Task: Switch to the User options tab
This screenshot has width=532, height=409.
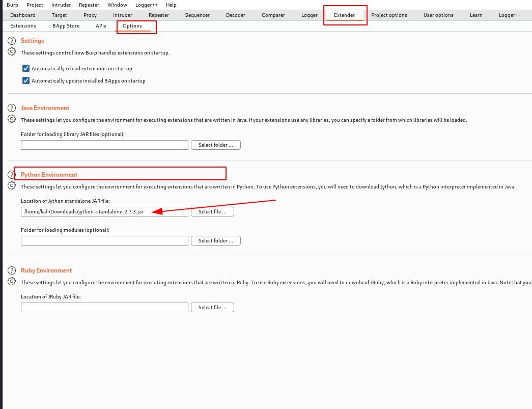Action: [x=438, y=15]
